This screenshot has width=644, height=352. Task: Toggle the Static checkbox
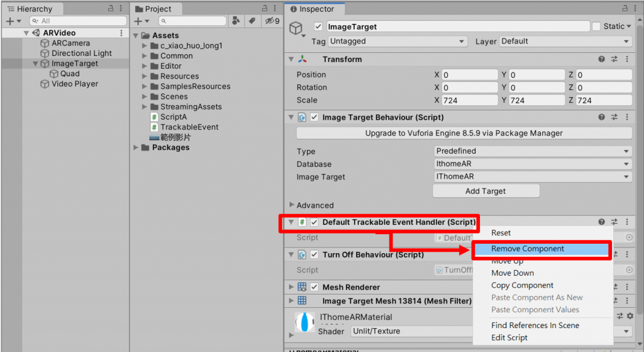click(x=596, y=26)
